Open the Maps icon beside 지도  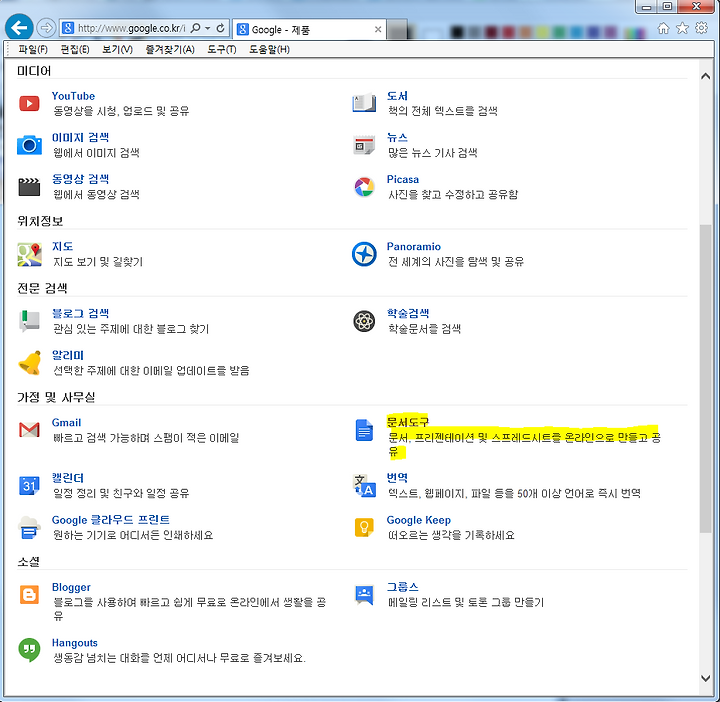29,254
